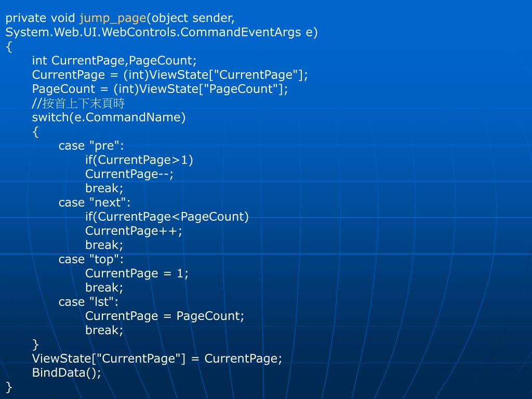532x399 pixels.
Task: Click the 'int CurrentPage,PageCount;' declaration line
Action: pyautogui.click(x=114, y=61)
